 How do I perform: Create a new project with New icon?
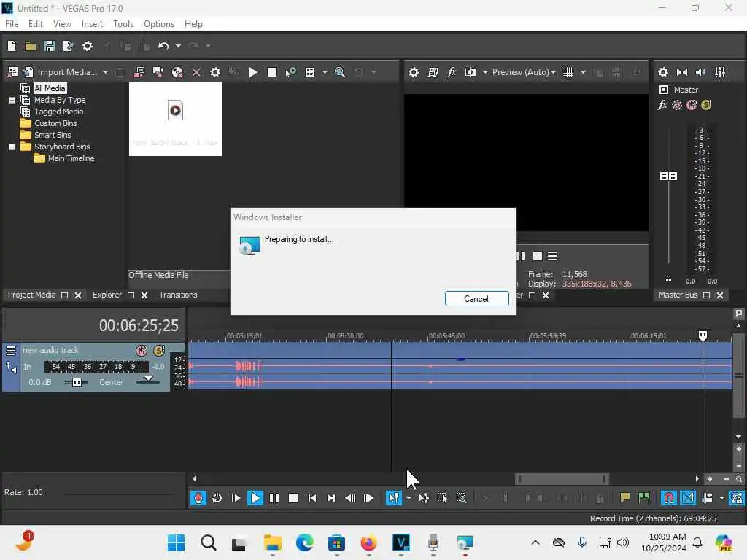[x=12, y=46]
